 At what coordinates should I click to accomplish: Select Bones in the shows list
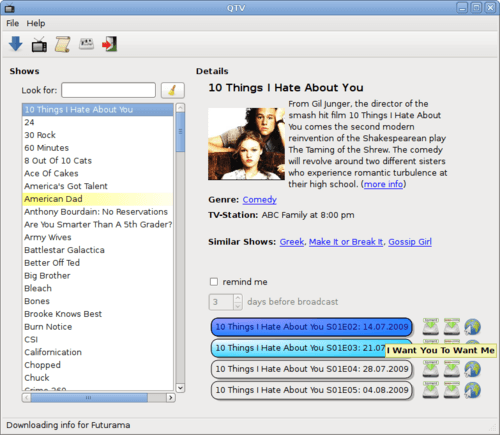coord(98,301)
